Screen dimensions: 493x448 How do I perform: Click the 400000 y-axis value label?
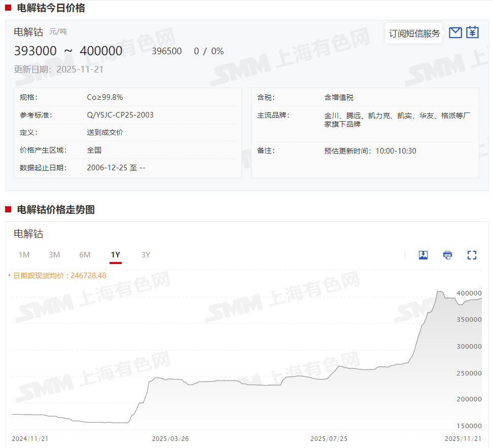[x=469, y=293]
